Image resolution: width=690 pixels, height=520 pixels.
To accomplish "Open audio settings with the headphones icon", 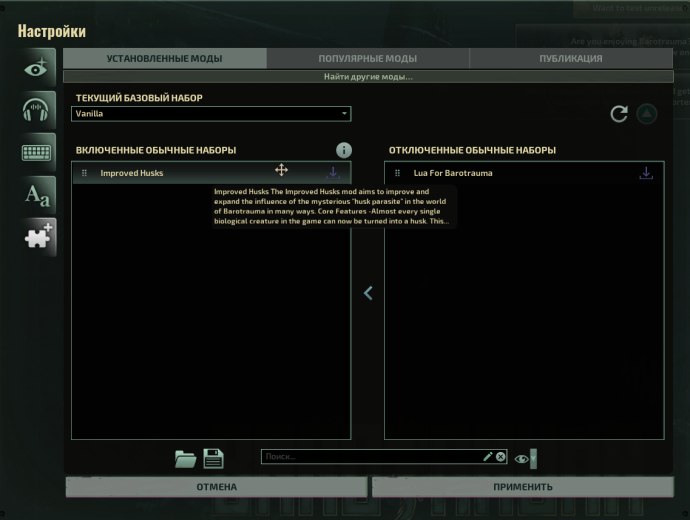I will (38, 110).
